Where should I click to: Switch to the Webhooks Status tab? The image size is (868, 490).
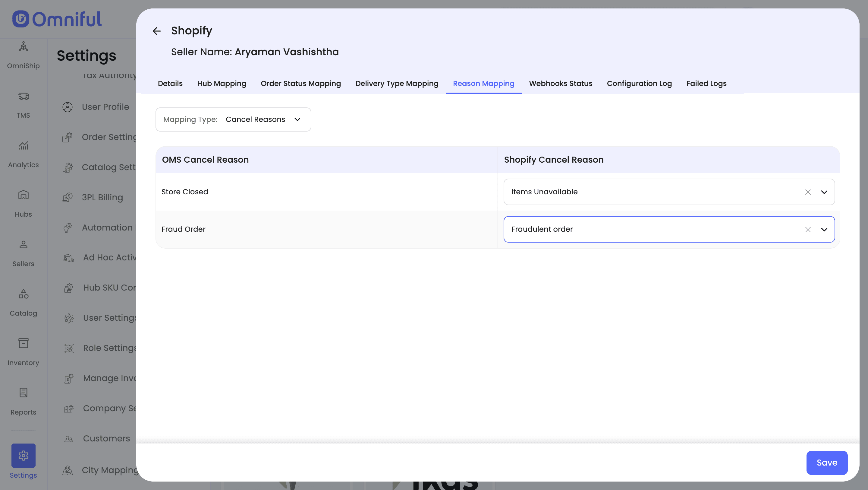point(560,83)
